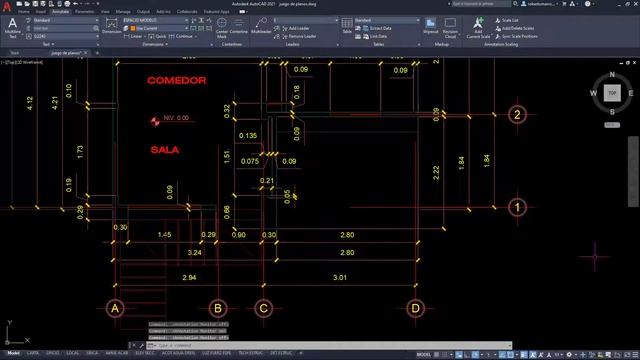Select the Dimension tool

[x=111, y=26]
